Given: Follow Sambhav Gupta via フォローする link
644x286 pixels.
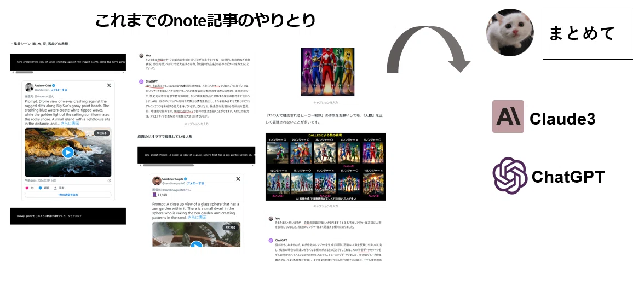Looking at the screenshot, I should (196, 183).
